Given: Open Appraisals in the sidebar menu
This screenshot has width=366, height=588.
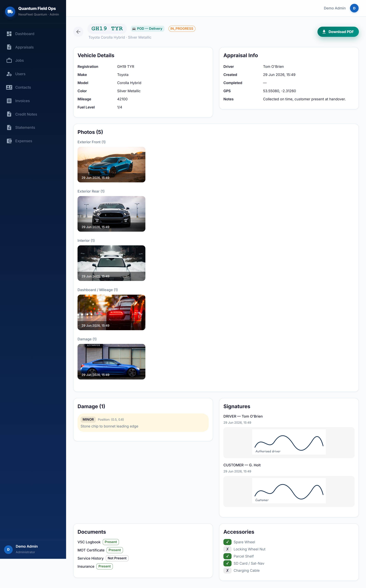Looking at the screenshot, I should (x=33, y=47).
